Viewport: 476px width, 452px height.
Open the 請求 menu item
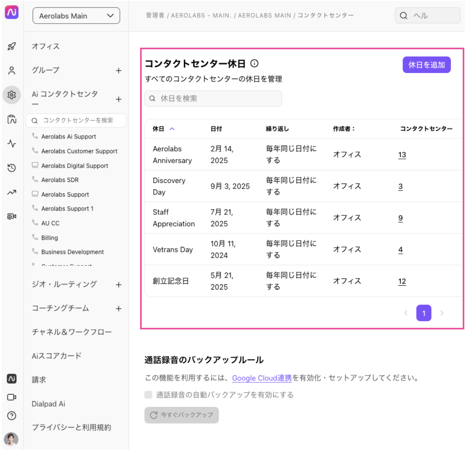(x=39, y=380)
